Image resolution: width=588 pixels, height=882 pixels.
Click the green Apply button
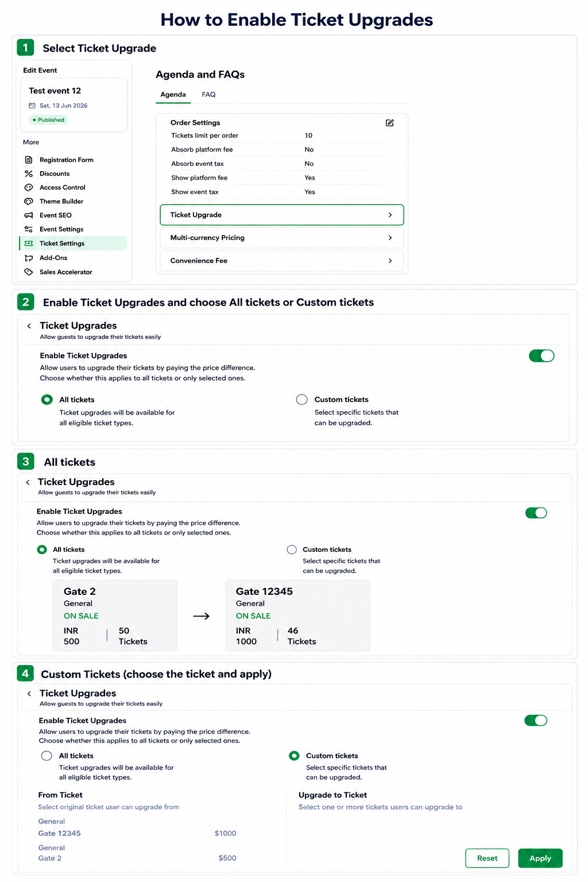pyautogui.click(x=540, y=858)
